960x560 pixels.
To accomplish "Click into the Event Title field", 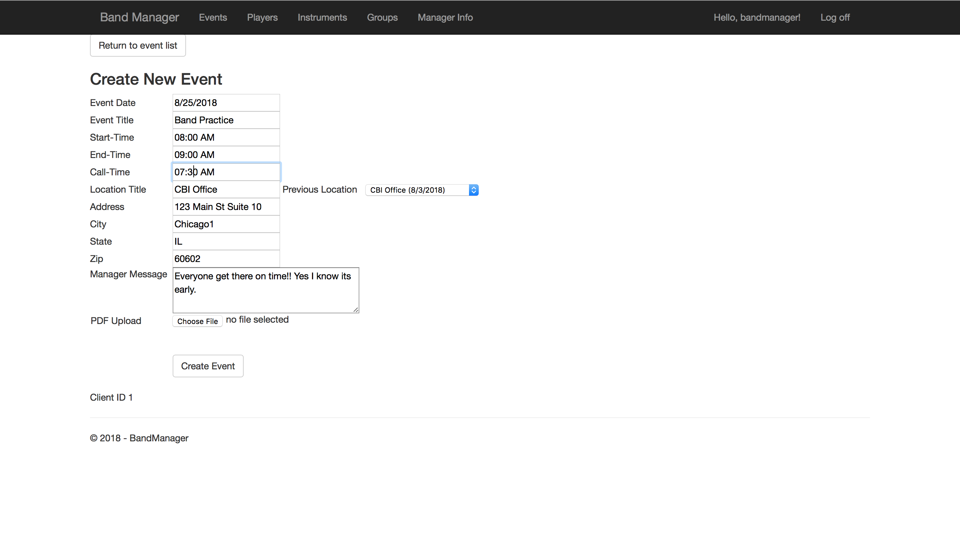I will pos(226,120).
